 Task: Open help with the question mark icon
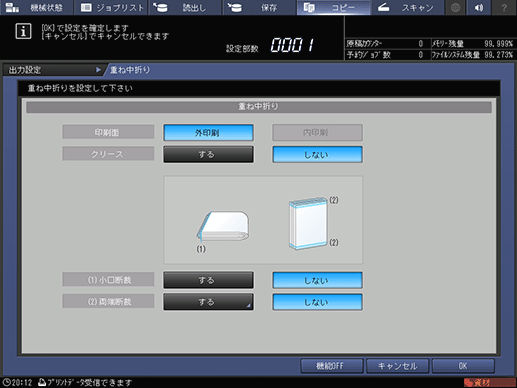point(504,7)
